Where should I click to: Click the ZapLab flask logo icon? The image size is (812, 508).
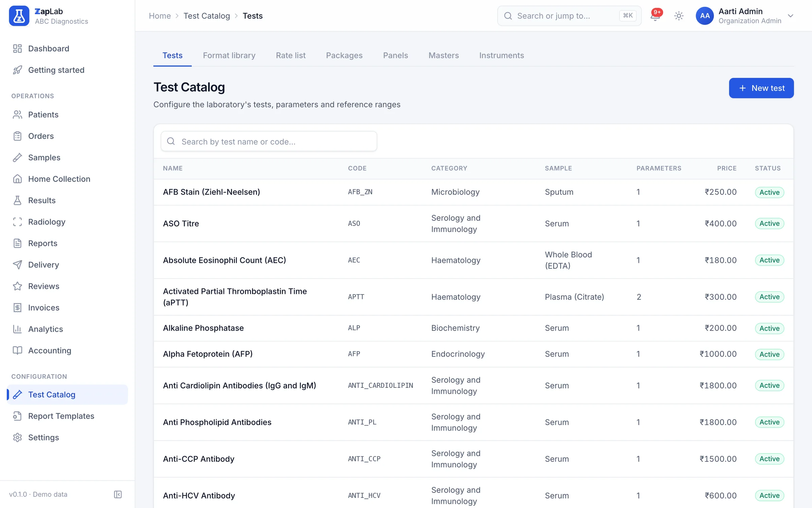click(x=19, y=16)
